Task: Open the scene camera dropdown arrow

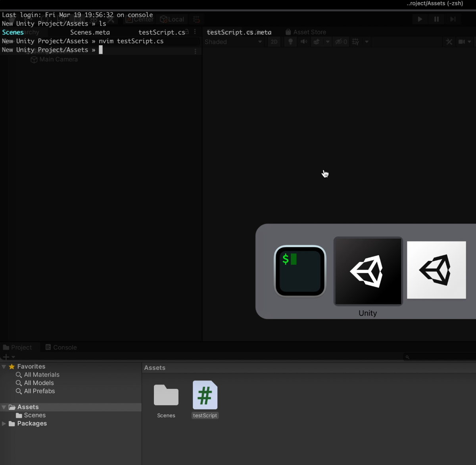Action: click(470, 42)
